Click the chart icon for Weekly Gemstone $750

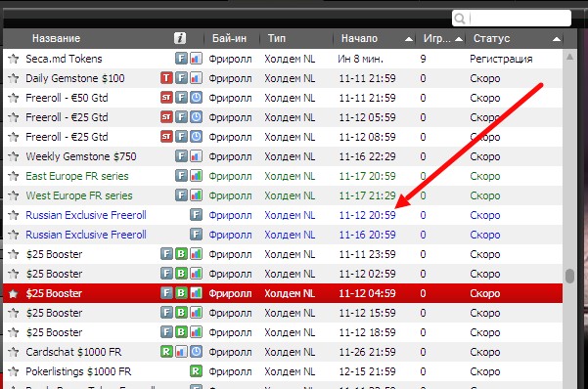point(196,156)
